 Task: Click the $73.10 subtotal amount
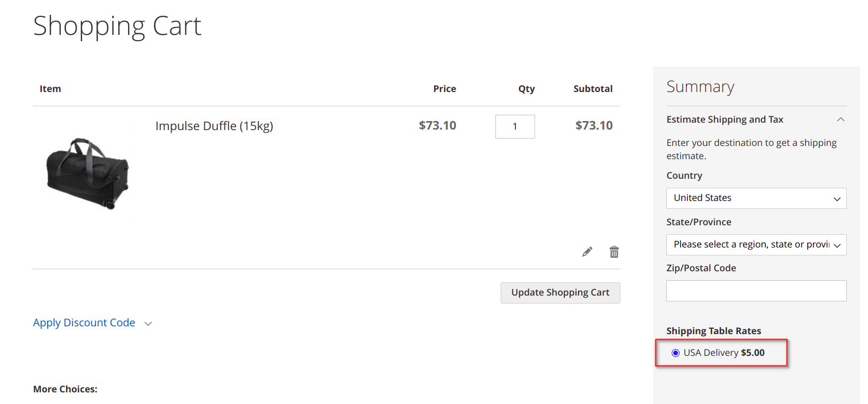(x=594, y=125)
